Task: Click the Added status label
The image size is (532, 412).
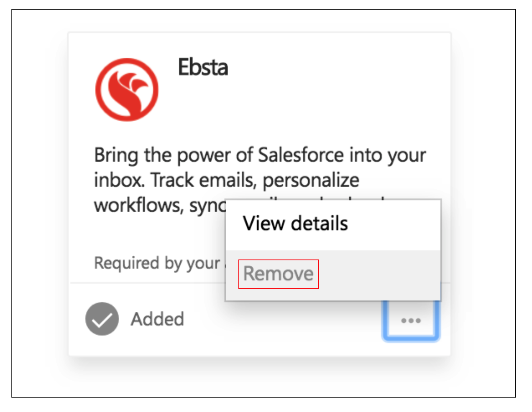Action: click(x=157, y=319)
